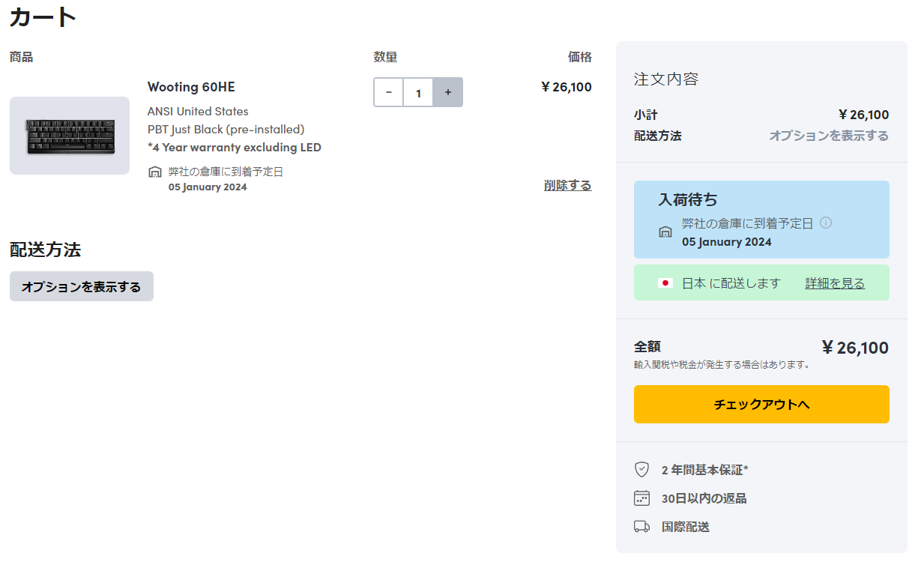
Task: Click the shield icon beside 2年間基本保証
Action: (641, 470)
